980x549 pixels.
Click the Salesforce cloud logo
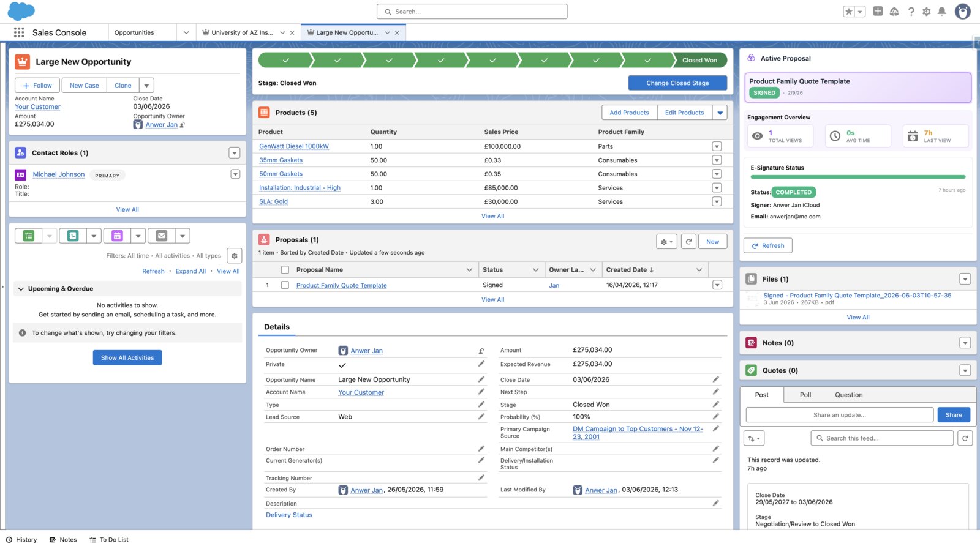(x=21, y=11)
